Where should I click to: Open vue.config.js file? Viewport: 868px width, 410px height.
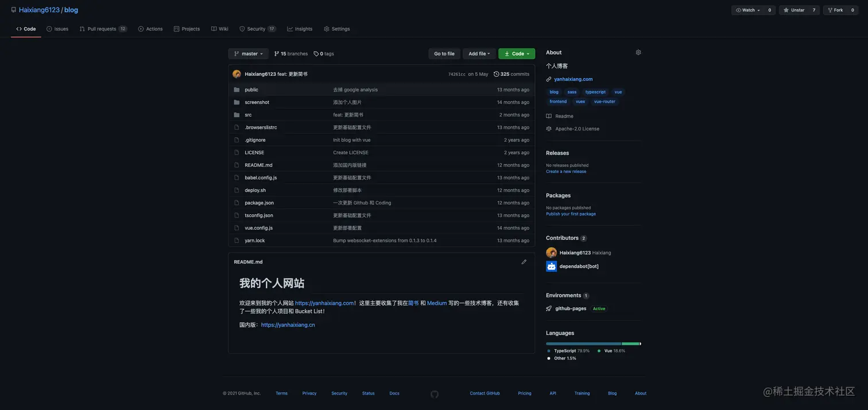(258, 228)
